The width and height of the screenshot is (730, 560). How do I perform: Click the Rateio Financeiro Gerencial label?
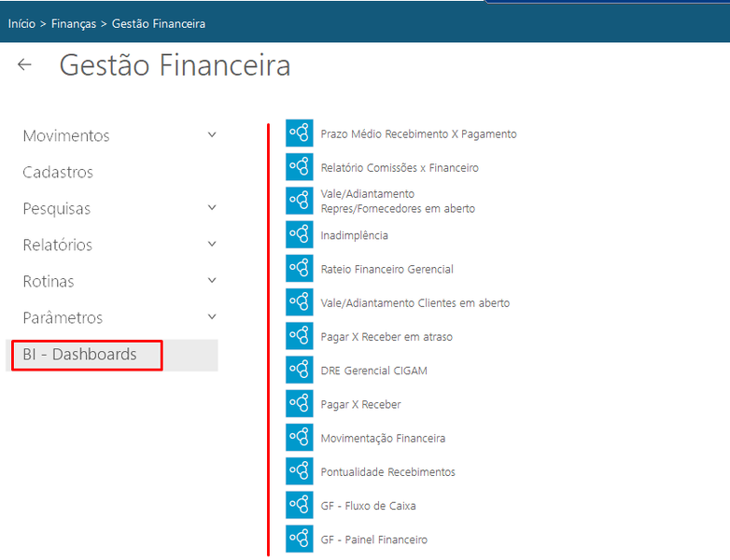[386, 269]
